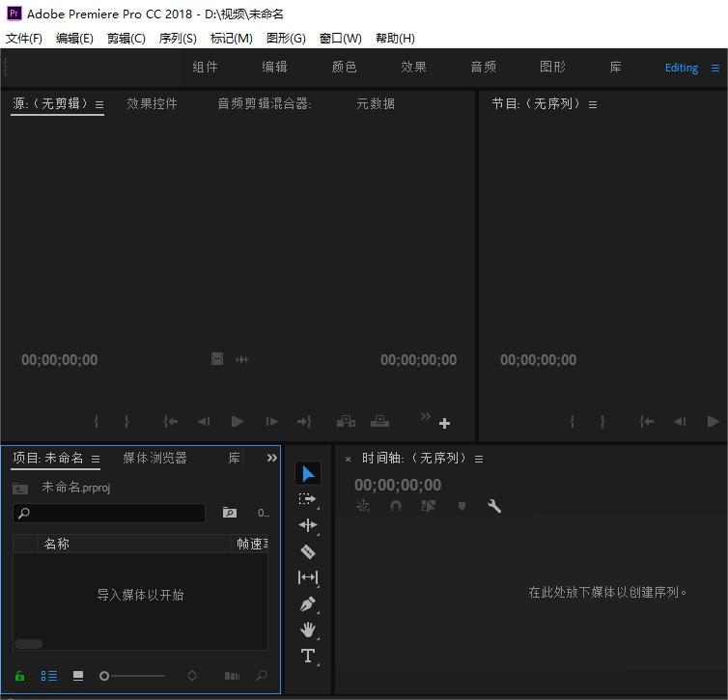Expand Source monitor transport overflow chevrons

click(425, 416)
